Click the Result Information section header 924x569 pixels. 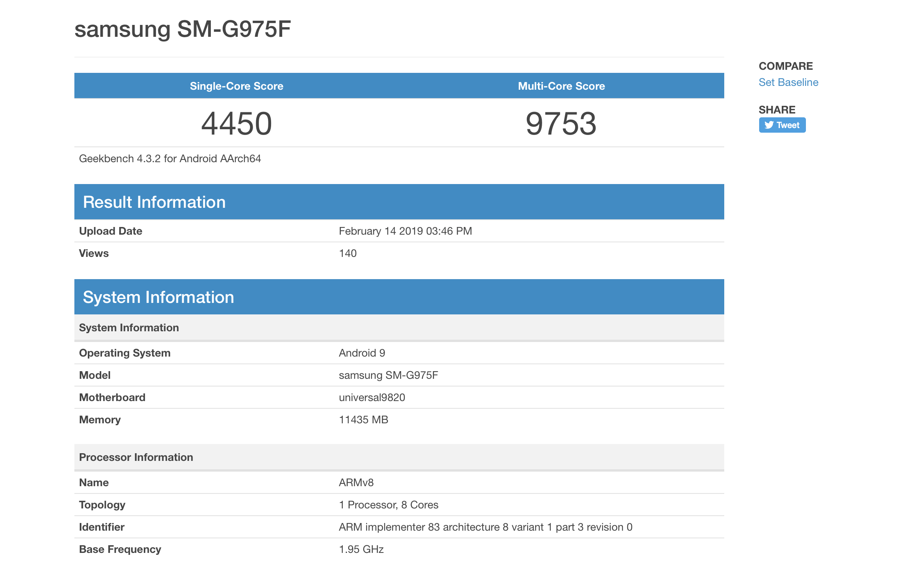coord(154,202)
